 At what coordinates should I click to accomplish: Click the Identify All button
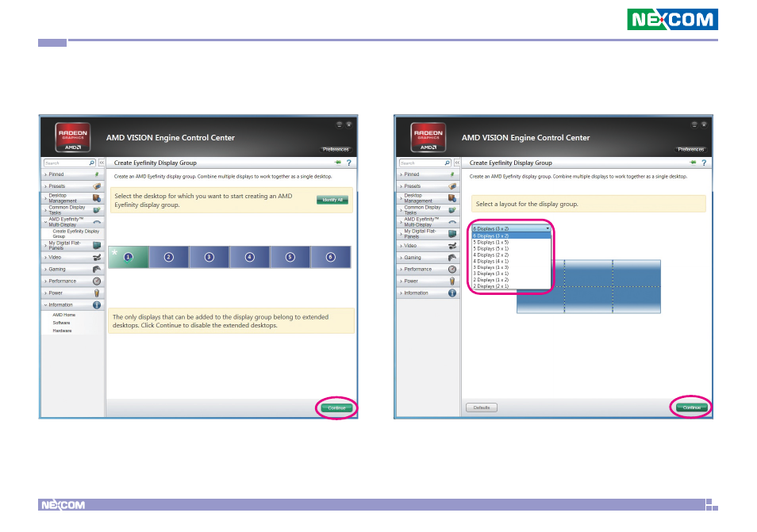332,200
